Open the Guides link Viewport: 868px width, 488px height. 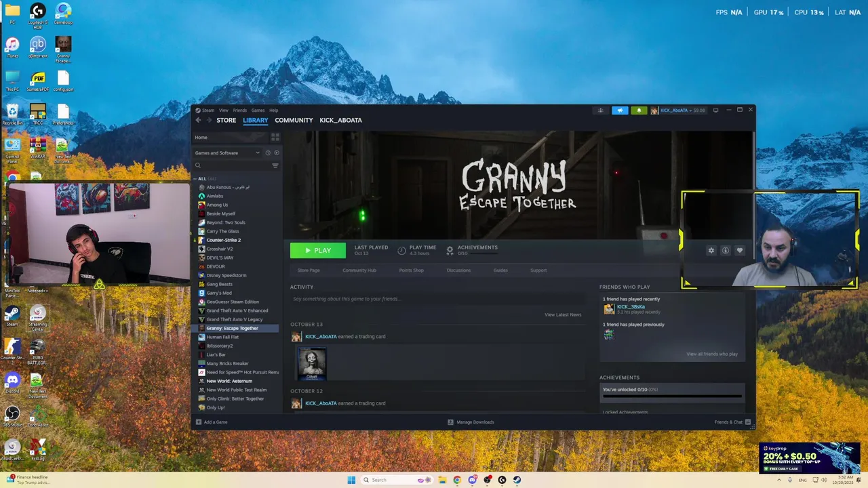tap(500, 270)
